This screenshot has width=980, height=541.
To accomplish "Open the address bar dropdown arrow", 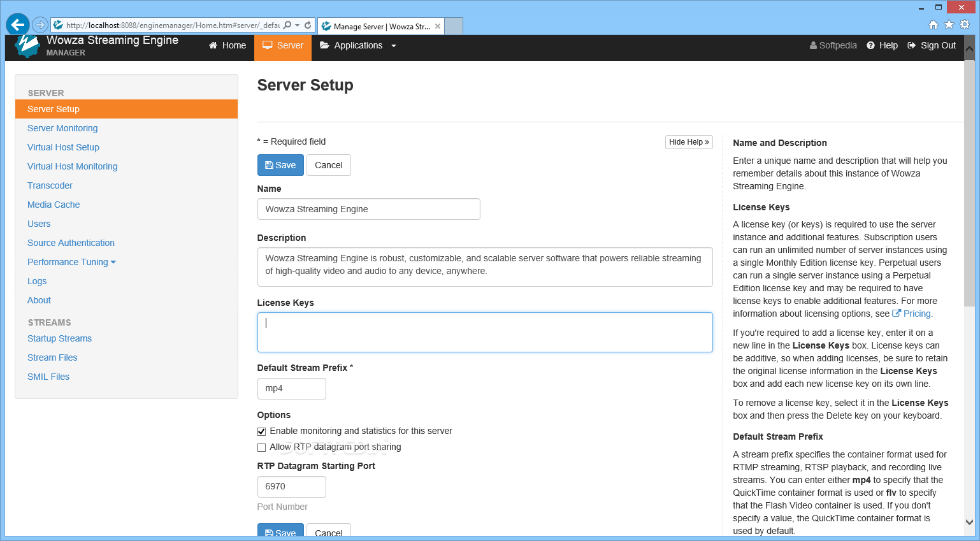I will (297, 25).
